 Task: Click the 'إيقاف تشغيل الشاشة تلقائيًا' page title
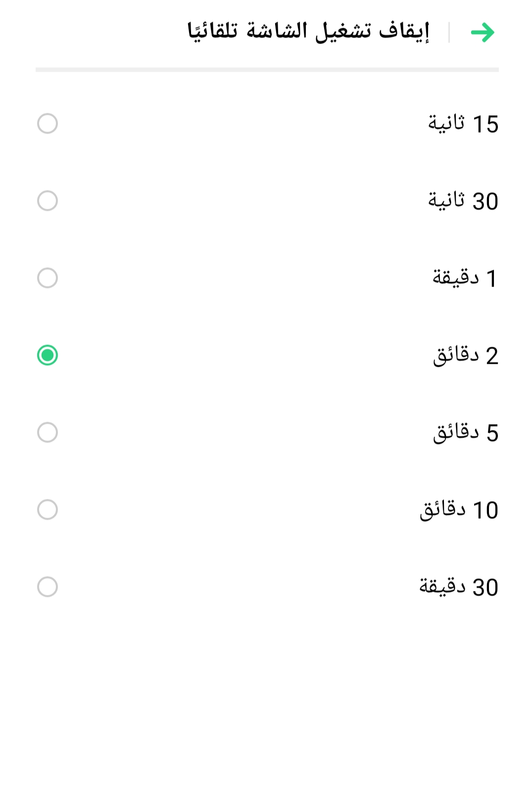click(x=308, y=32)
